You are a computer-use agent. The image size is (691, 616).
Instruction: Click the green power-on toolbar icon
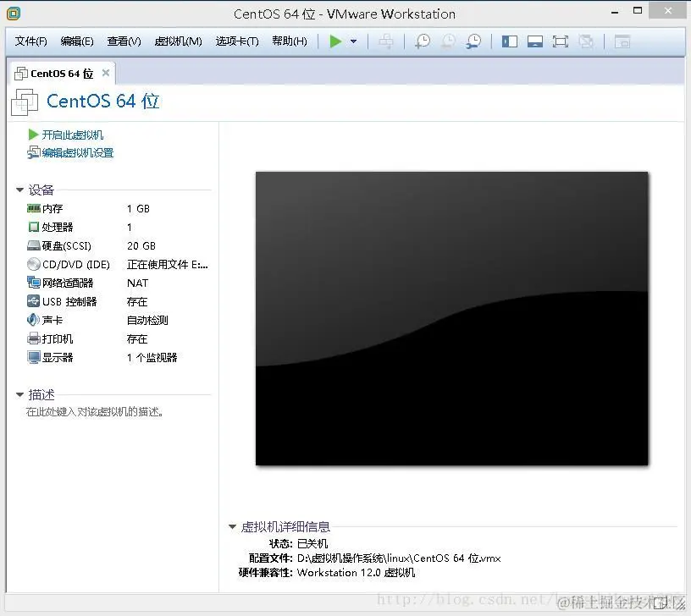coord(334,40)
